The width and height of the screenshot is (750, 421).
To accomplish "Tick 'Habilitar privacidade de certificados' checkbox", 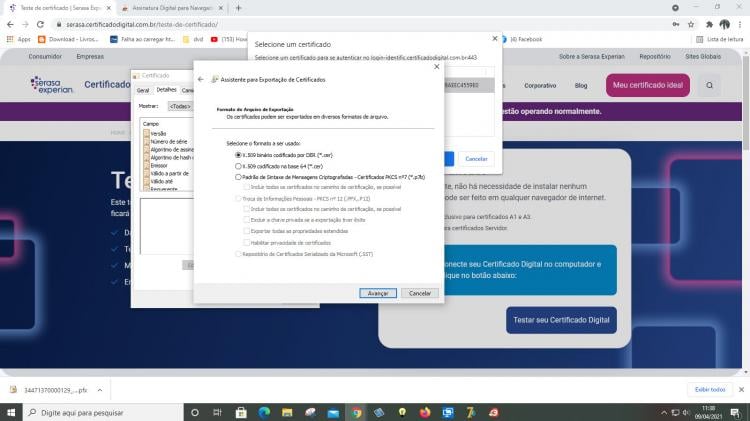I will [x=247, y=243].
